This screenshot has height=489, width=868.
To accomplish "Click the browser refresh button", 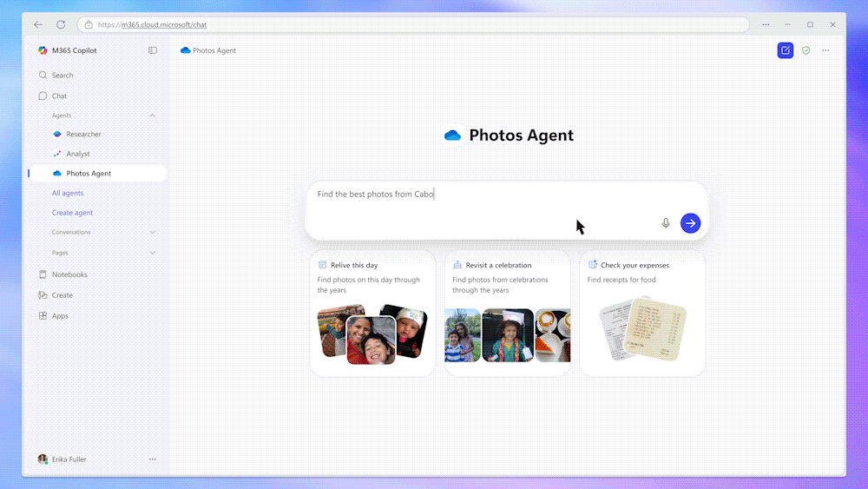I will click(61, 24).
